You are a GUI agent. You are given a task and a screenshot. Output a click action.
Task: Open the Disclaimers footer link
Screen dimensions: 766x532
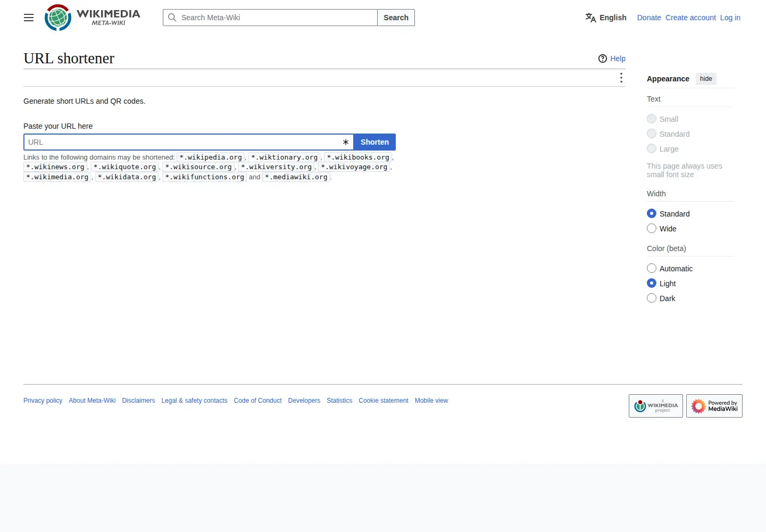coord(138,401)
